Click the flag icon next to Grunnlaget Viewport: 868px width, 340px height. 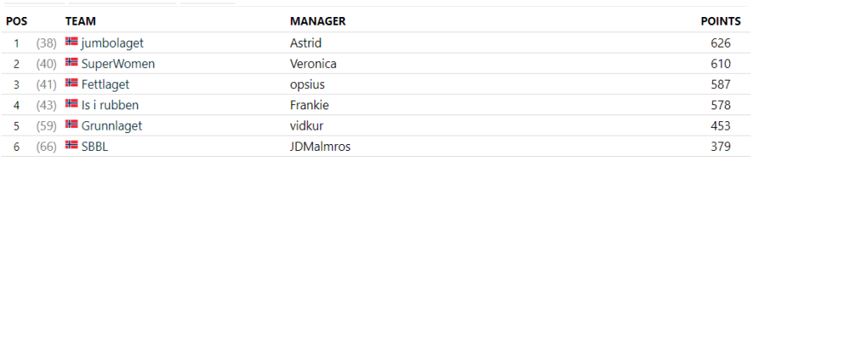pos(71,124)
